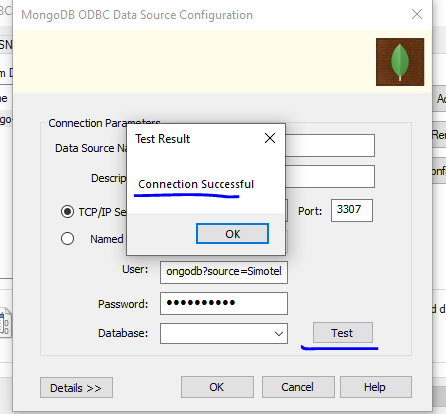This screenshot has height=414, width=446.
Task: Click the Description text field
Action: coord(330,177)
